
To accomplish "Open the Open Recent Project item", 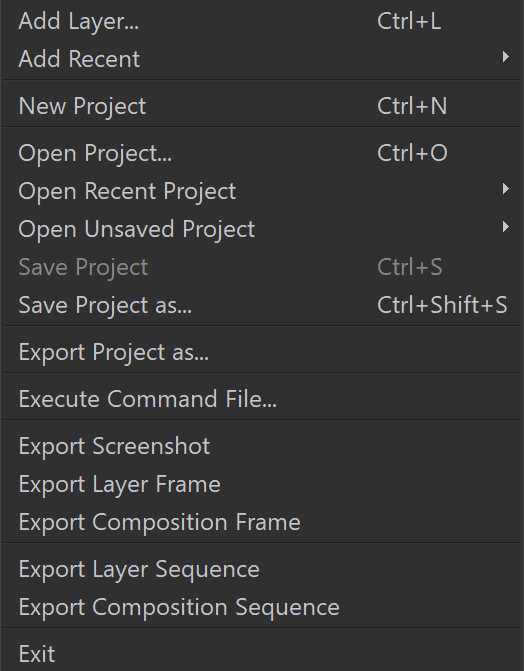I will click(x=262, y=190).
